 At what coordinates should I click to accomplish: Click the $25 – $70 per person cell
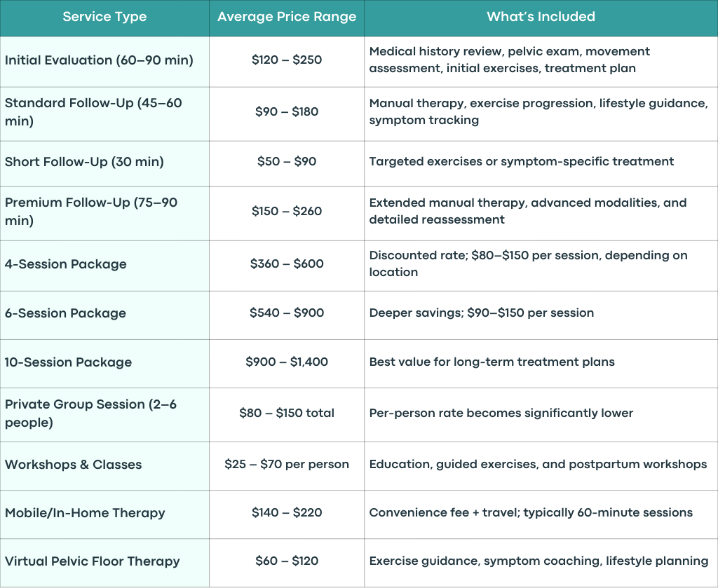[287, 466]
